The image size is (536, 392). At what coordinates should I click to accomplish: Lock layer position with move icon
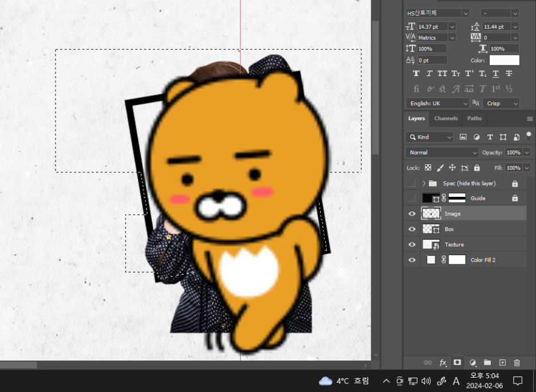(452, 168)
